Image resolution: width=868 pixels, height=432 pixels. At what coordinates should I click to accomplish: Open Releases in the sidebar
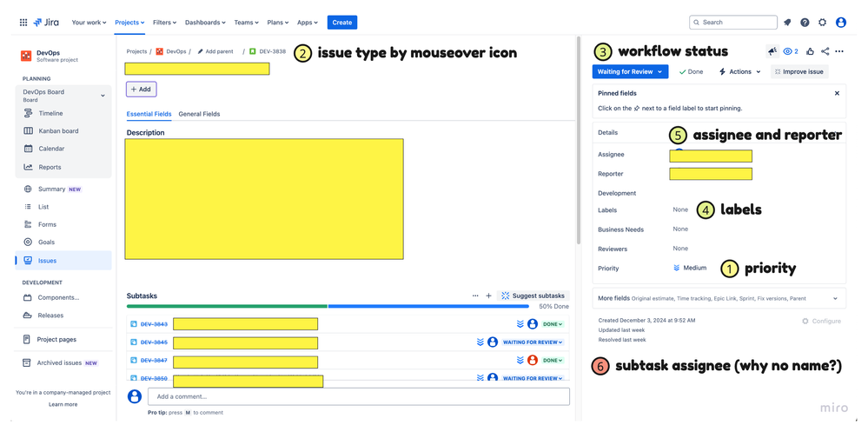tap(63, 316)
